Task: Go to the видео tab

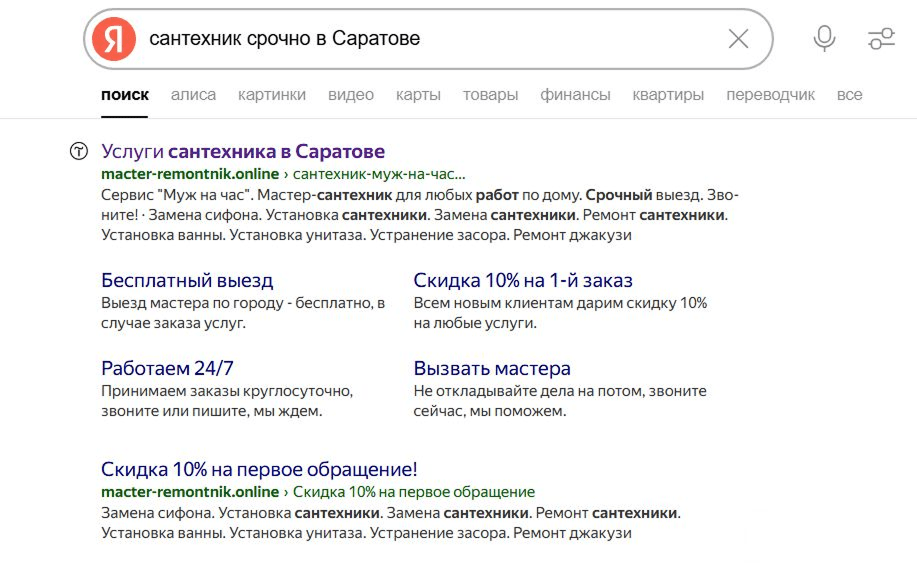Action: coord(351,95)
